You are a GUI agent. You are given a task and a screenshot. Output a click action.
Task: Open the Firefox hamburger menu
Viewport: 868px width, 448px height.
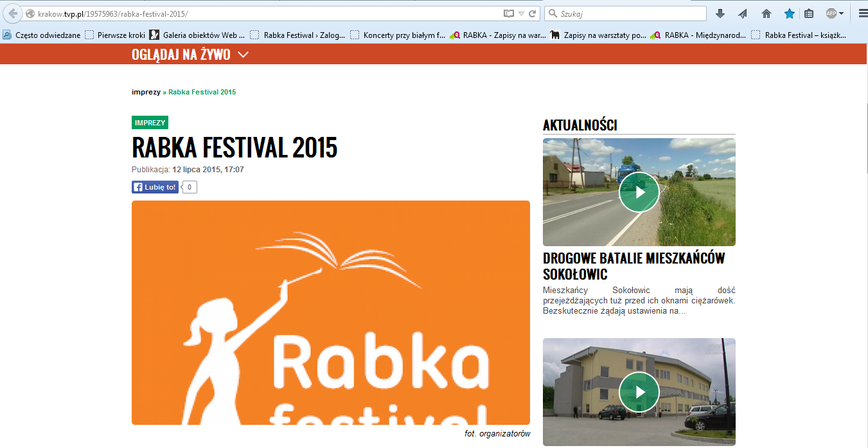click(863, 13)
